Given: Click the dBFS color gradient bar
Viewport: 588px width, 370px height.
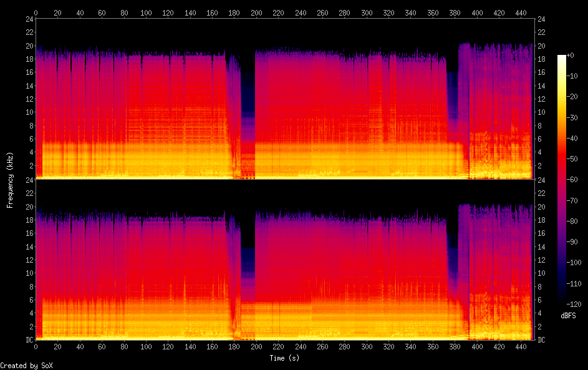Looking at the screenshot, I should (561, 179).
